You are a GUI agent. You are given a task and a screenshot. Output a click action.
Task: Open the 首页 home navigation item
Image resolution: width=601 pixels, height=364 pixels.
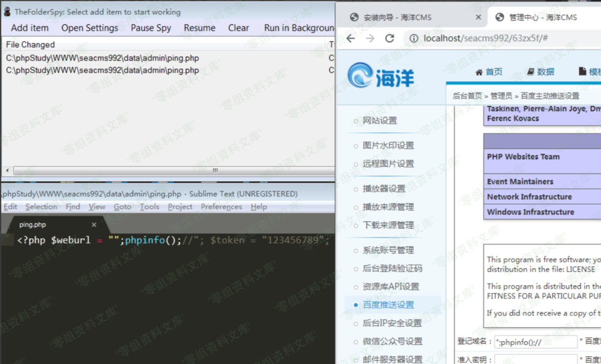coord(488,72)
